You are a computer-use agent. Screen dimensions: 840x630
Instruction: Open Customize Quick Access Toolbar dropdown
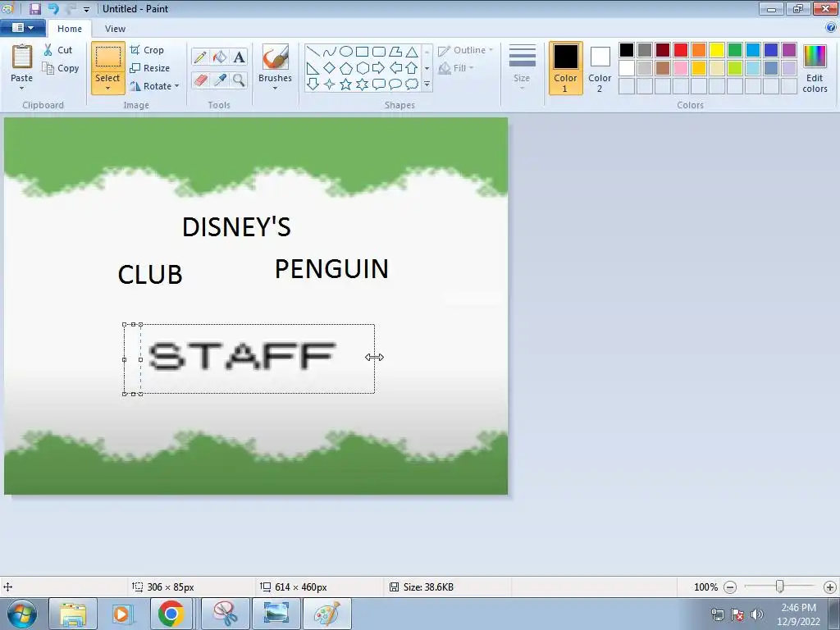point(86,9)
